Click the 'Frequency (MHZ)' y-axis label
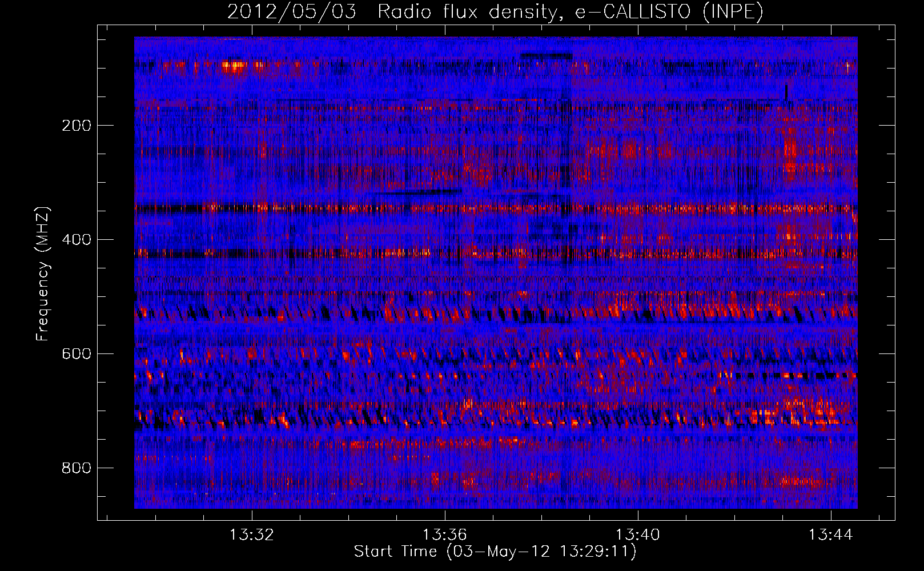The height and width of the screenshot is (571, 924). pyautogui.click(x=43, y=274)
